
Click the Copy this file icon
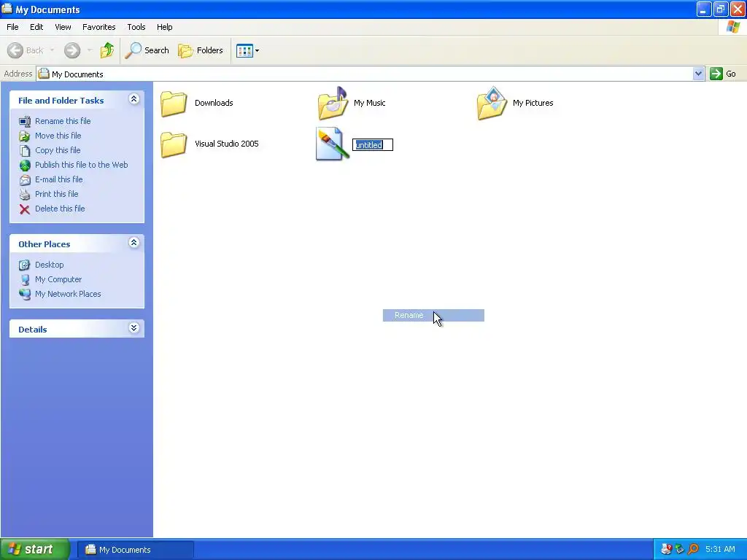(25, 150)
